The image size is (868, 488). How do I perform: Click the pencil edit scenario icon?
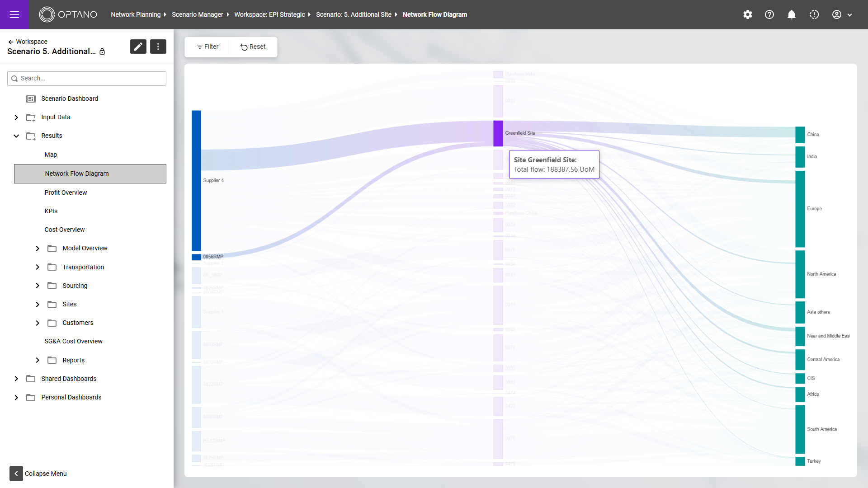[x=138, y=47]
